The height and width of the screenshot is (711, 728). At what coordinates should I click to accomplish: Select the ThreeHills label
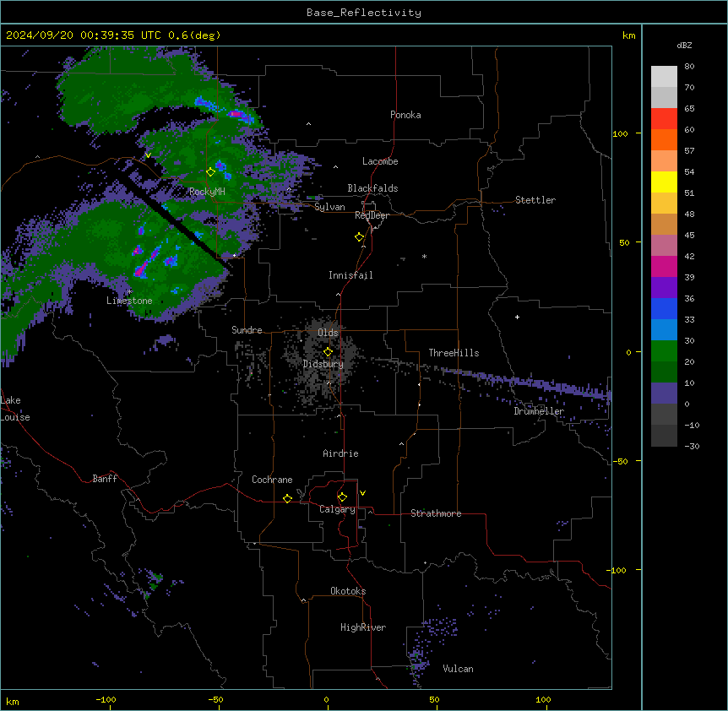(x=454, y=353)
